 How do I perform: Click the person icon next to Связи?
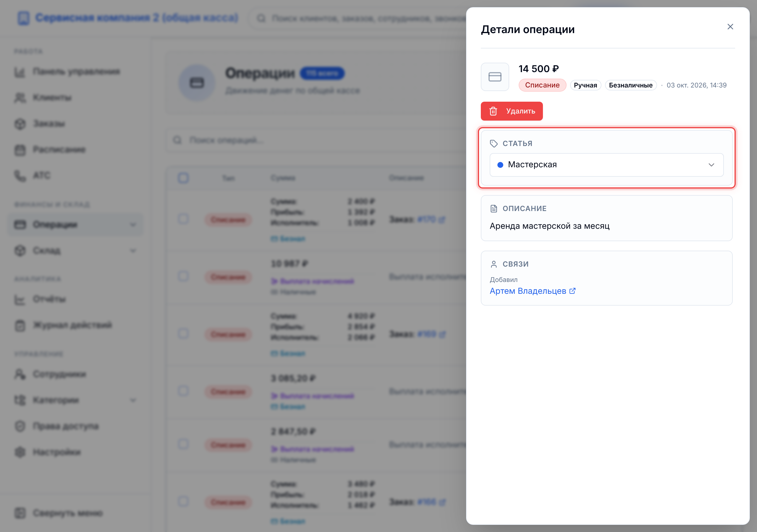tap(494, 264)
